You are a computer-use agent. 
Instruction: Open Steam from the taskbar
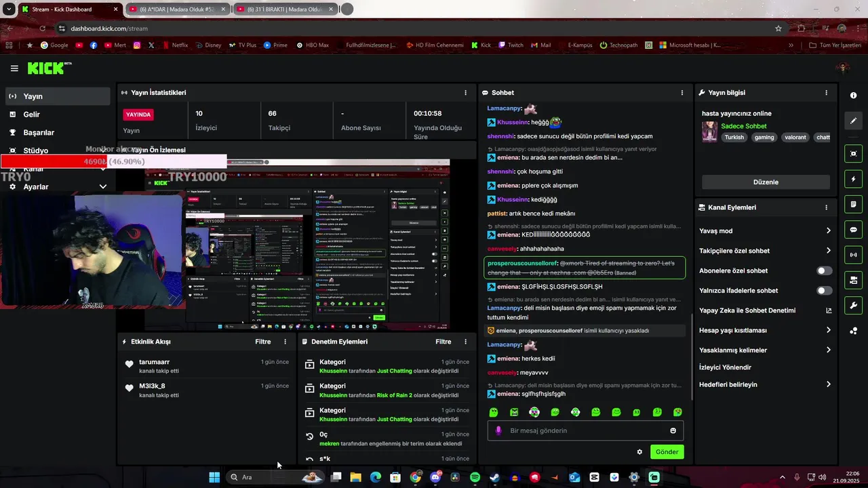point(494,477)
